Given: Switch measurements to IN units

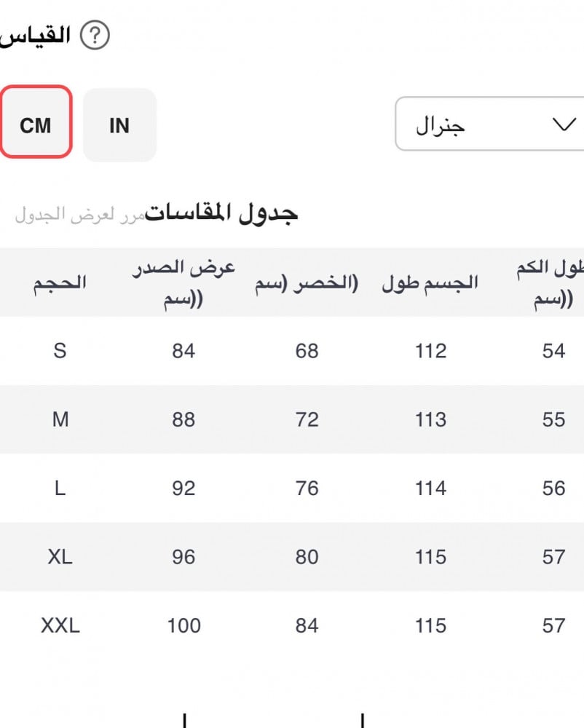Looking at the screenshot, I should 119,125.
